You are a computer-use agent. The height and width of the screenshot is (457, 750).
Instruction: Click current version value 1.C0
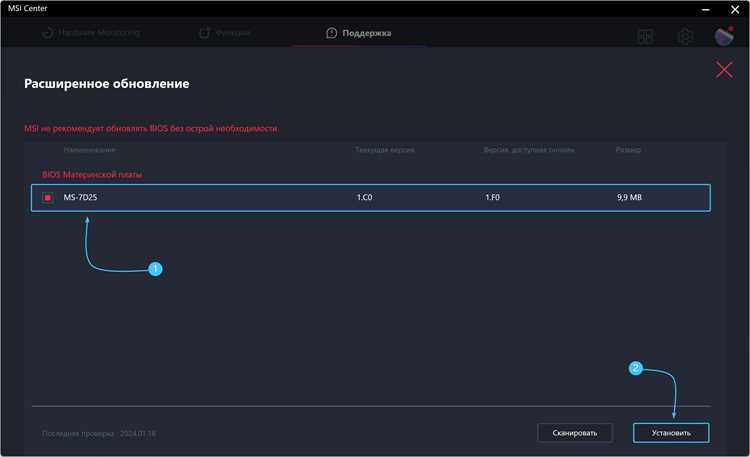[364, 197]
